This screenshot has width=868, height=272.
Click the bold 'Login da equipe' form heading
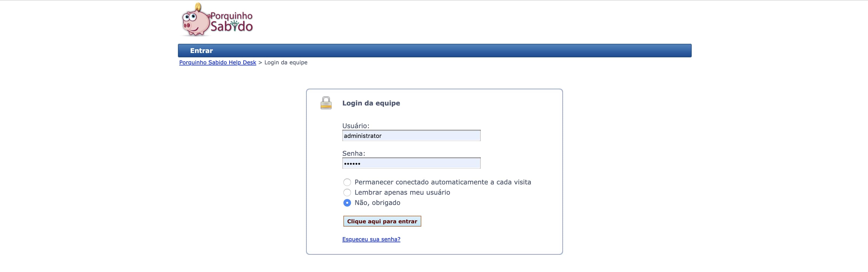click(371, 103)
